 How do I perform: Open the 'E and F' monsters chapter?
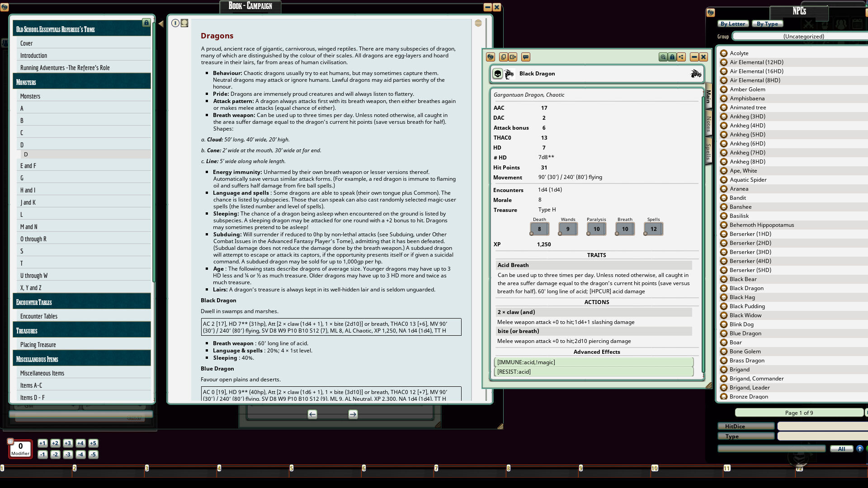click(84, 166)
